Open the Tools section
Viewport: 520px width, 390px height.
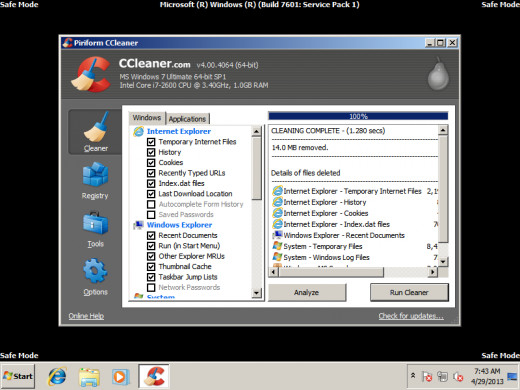(95, 229)
